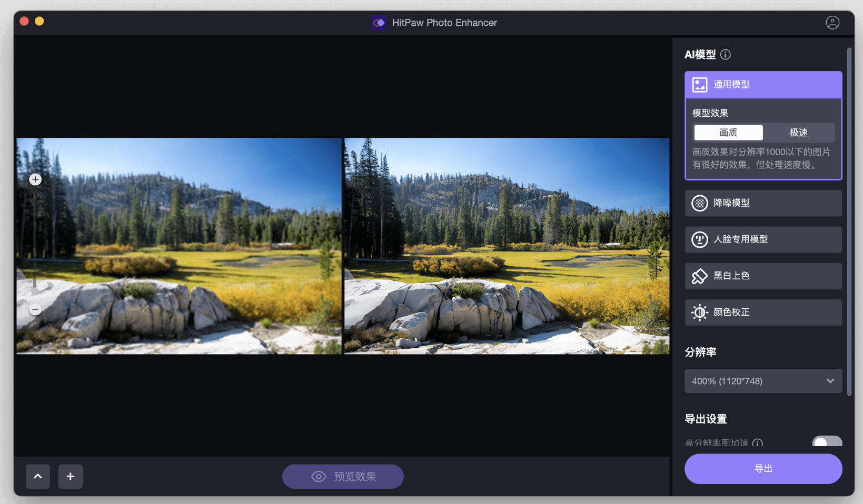
Task: Click the zoom-in plus icon
Action: pyautogui.click(x=35, y=179)
